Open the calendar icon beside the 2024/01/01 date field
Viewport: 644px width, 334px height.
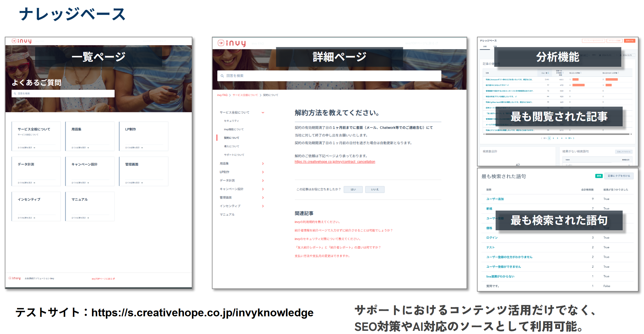pos(600,55)
